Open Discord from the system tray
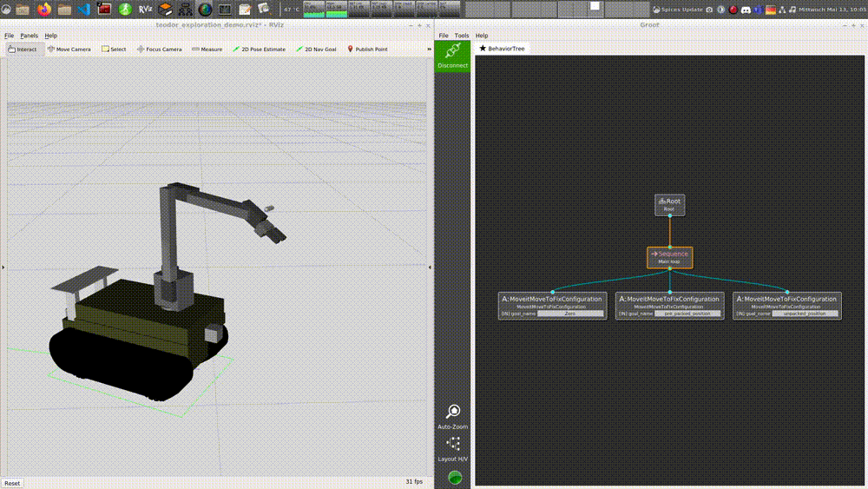 [x=746, y=10]
